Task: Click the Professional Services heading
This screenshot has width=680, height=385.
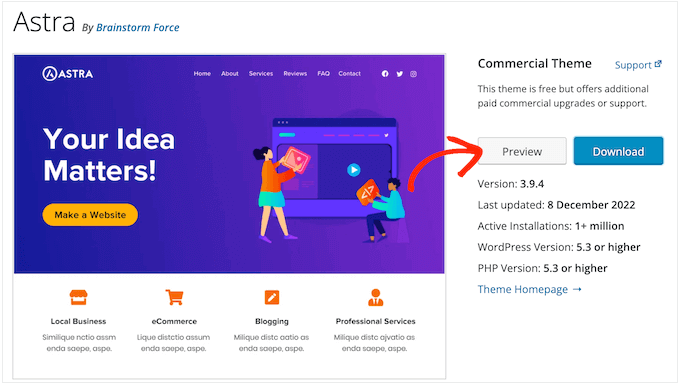Action: pos(376,321)
